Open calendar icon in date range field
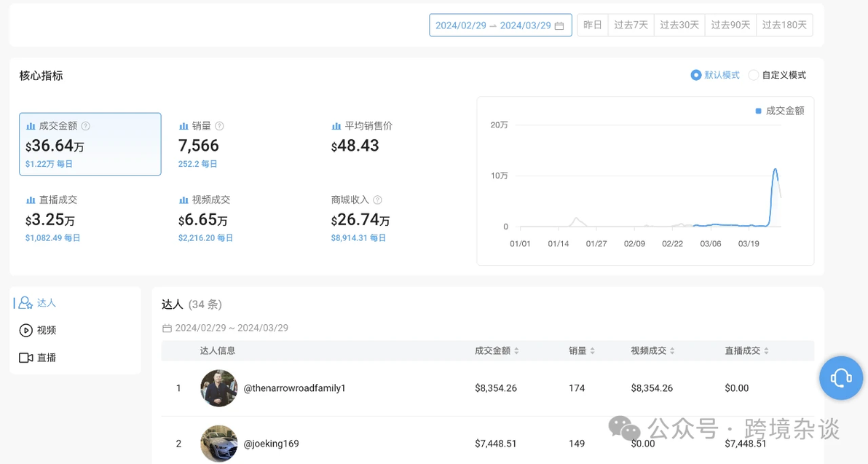Image resolution: width=868 pixels, height=464 pixels. (559, 25)
